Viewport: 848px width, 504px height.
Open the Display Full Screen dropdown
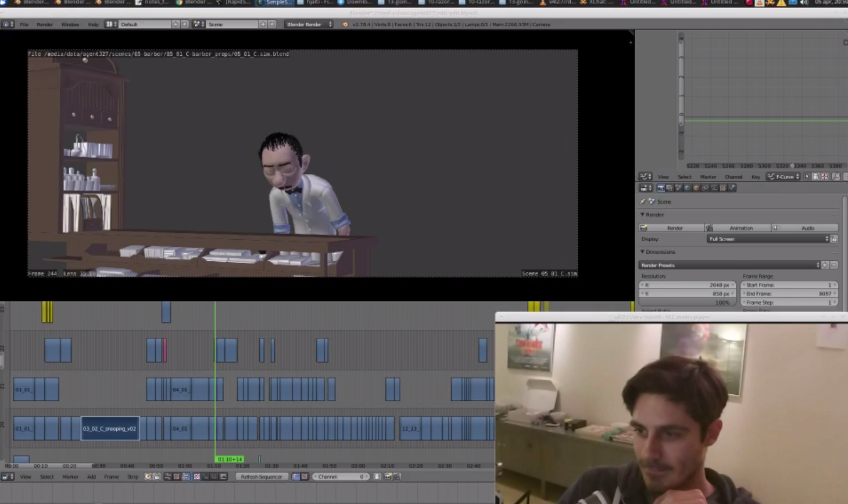pyautogui.click(x=768, y=239)
